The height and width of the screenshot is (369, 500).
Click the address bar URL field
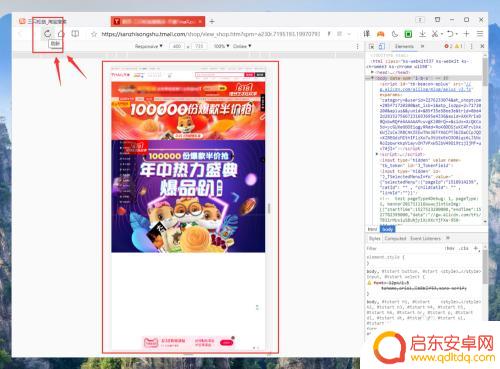click(211, 34)
